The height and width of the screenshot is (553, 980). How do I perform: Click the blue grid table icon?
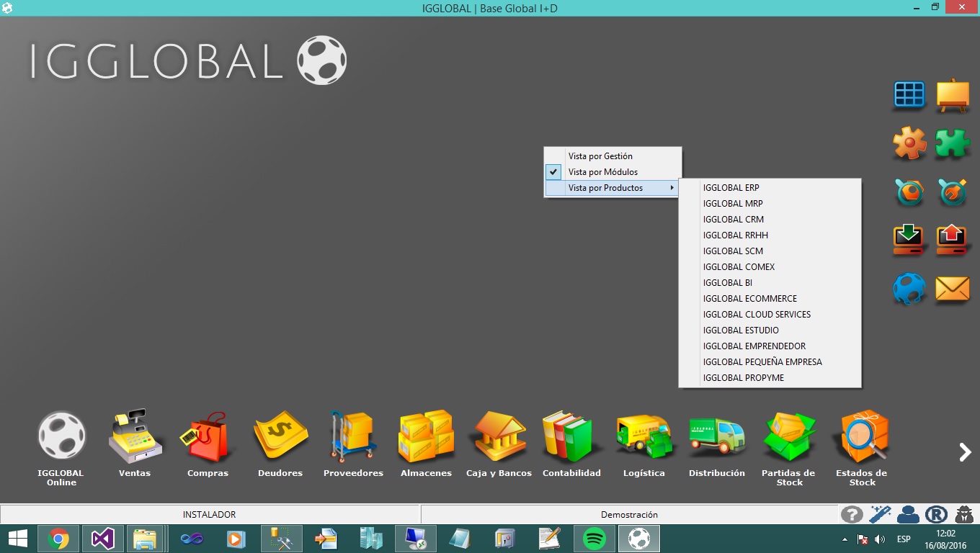click(x=909, y=95)
